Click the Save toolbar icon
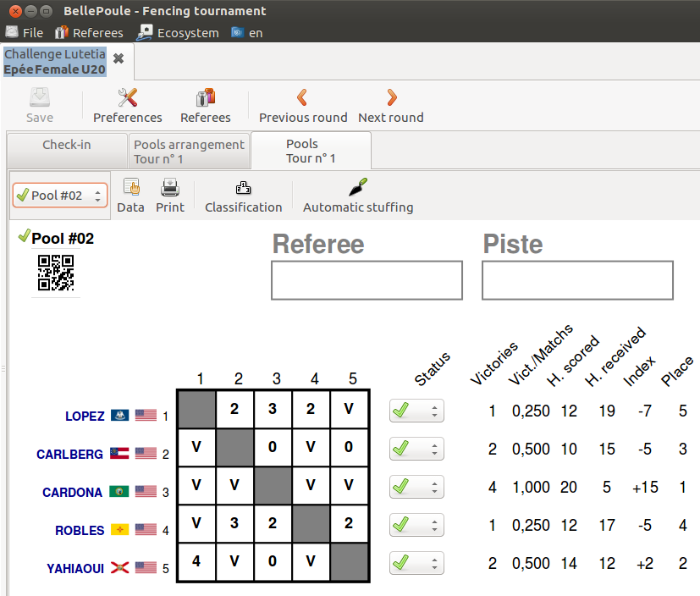The width and height of the screenshot is (700, 596). (39, 97)
